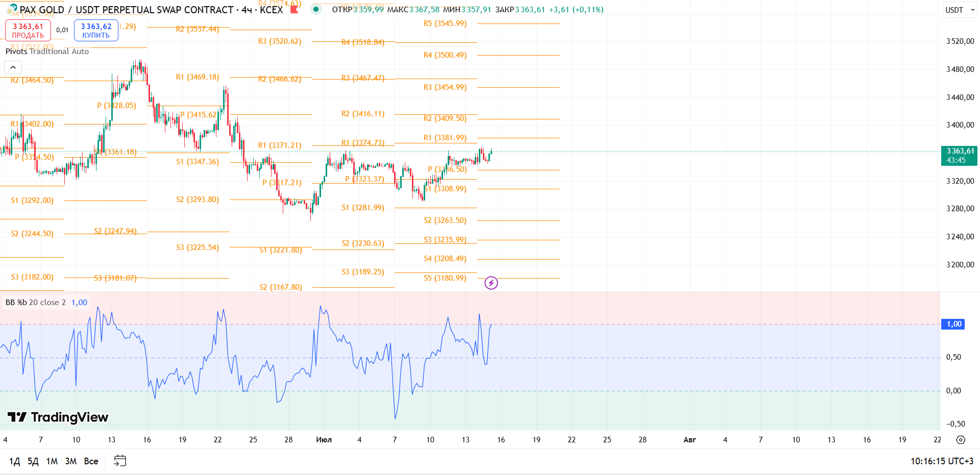The height and width of the screenshot is (475, 980).
Task: Click the S2 (3263.50) pivot label
Action: [x=445, y=220]
